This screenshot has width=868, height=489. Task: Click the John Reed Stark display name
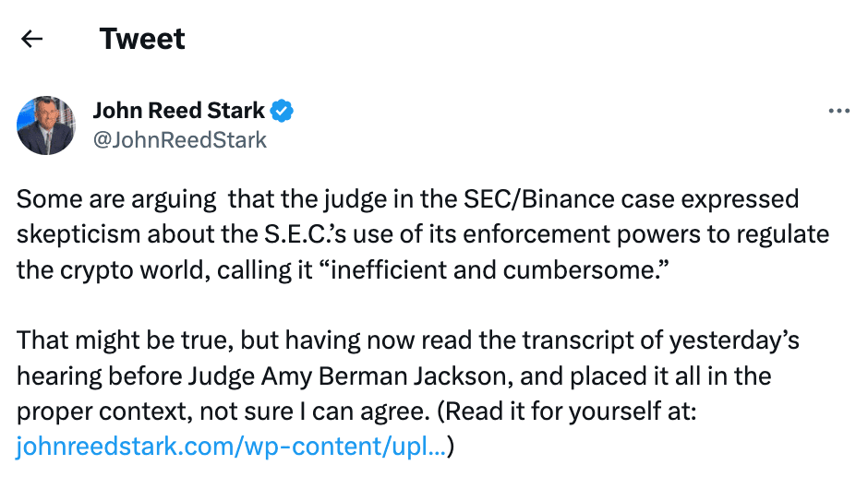[x=179, y=111]
